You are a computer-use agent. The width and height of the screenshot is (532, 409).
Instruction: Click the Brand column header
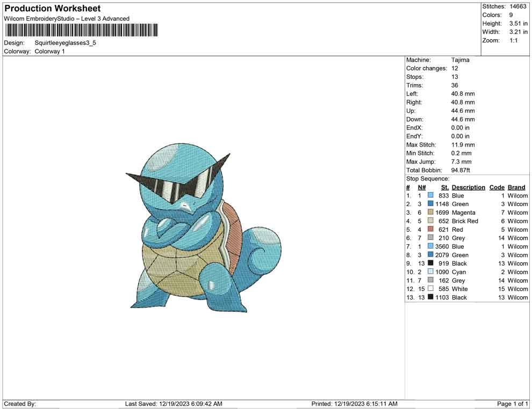pos(516,187)
